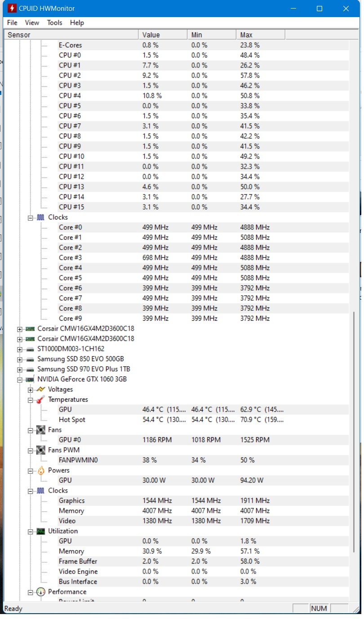
Task: Collapse the GPU Fans section
Action: tap(31, 430)
